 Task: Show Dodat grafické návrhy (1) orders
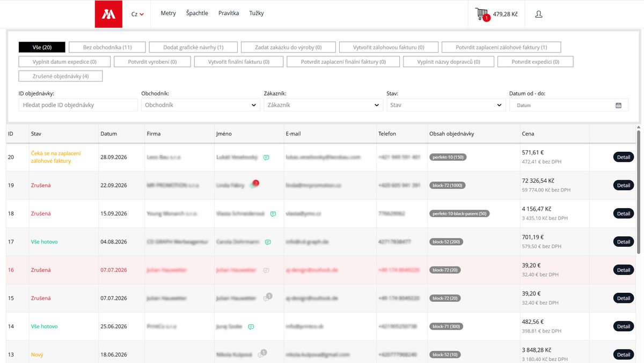pyautogui.click(x=193, y=47)
